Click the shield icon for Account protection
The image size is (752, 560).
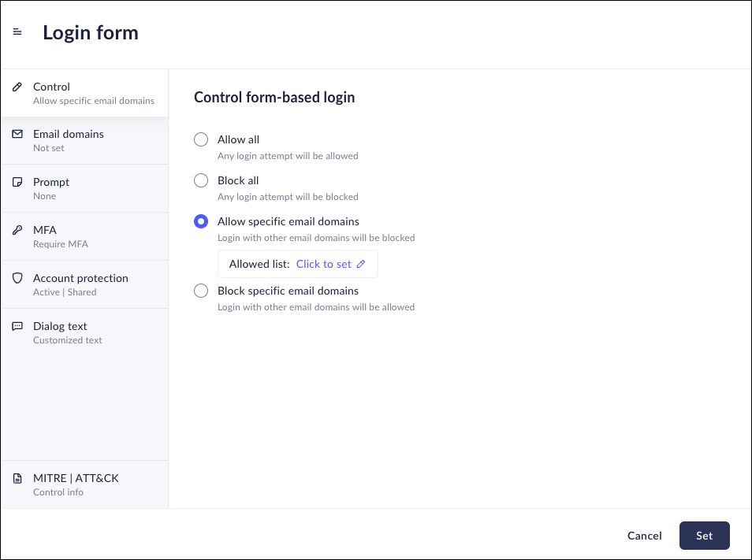point(17,278)
